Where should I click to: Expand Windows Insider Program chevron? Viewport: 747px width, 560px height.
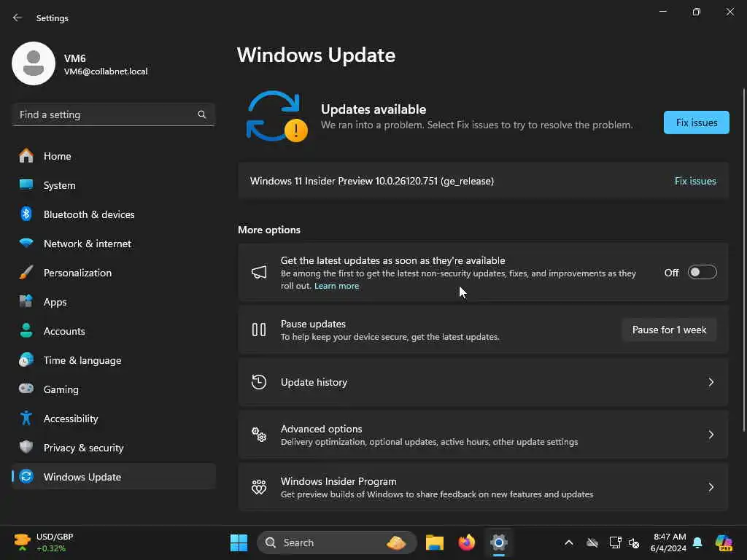[711, 486]
